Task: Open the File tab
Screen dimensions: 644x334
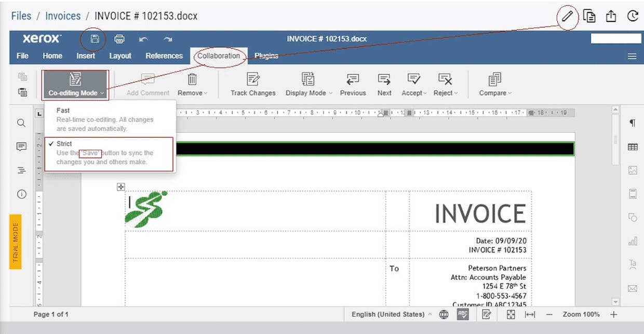Action: click(22, 56)
